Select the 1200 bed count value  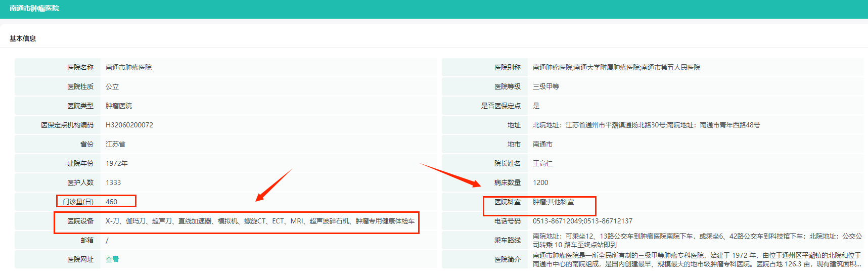point(540,182)
